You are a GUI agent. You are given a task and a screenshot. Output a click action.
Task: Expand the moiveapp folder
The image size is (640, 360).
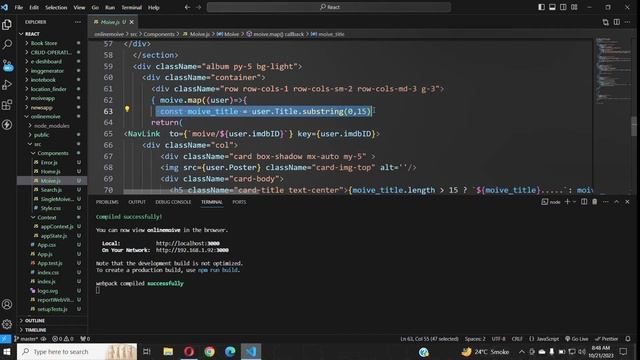tap(42, 98)
